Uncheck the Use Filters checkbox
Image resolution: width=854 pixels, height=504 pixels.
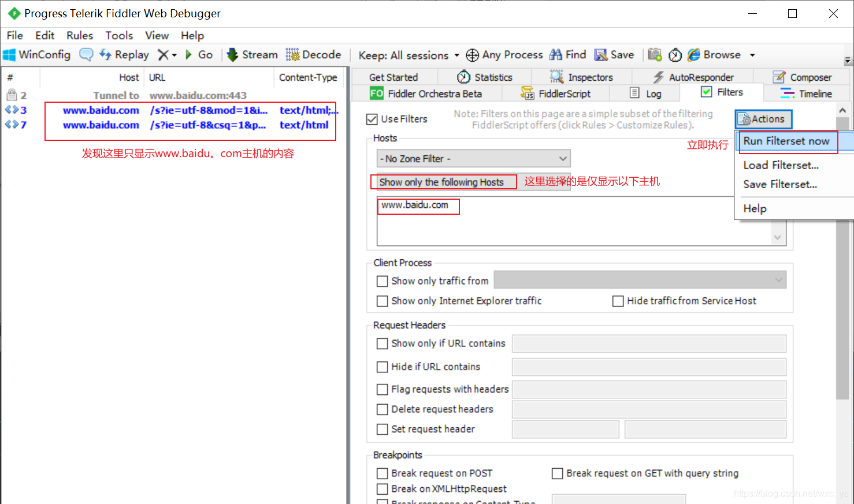[372, 119]
